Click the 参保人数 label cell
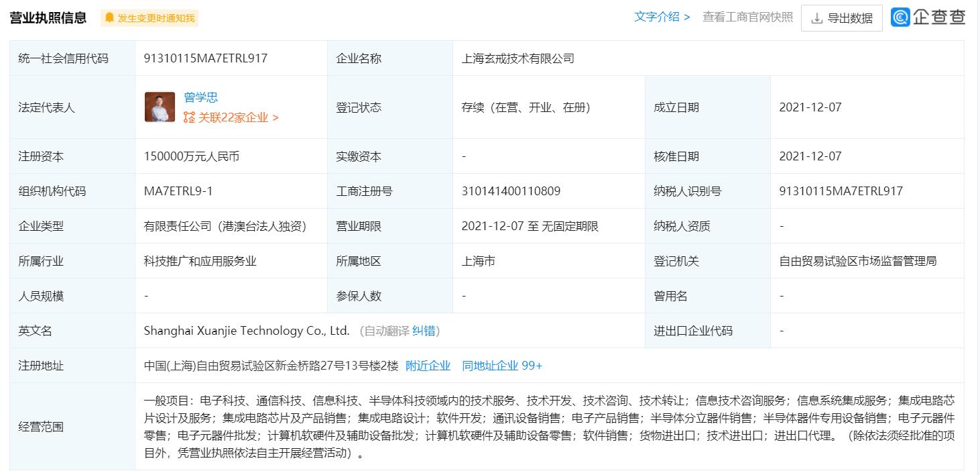The width and height of the screenshot is (980, 475). pos(390,296)
